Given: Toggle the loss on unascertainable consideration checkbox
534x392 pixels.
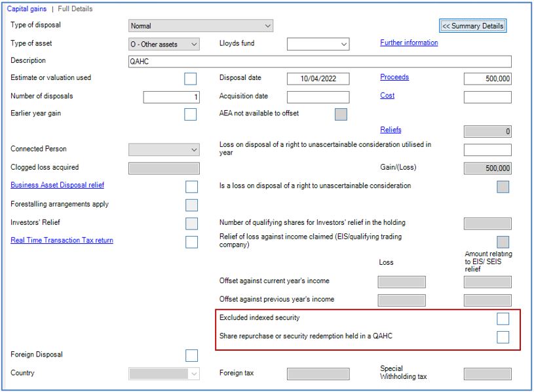Looking at the screenshot, I should [503, 187].
